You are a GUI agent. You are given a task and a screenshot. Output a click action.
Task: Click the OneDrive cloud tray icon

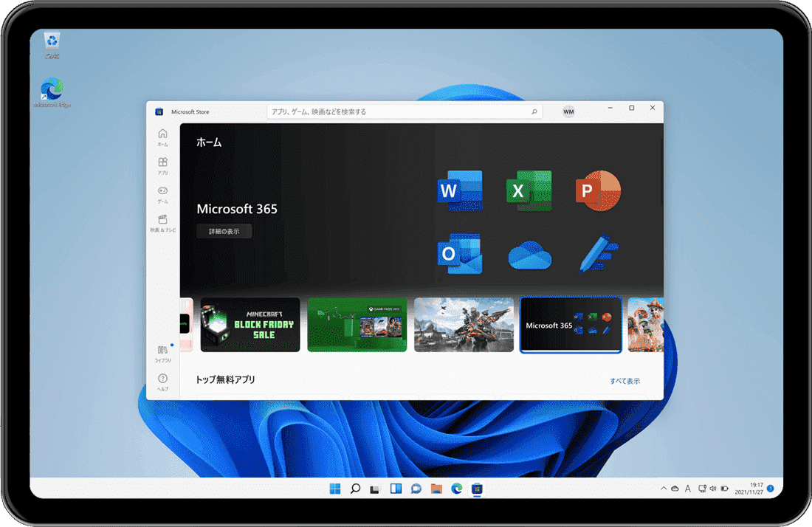coord(675,488)
